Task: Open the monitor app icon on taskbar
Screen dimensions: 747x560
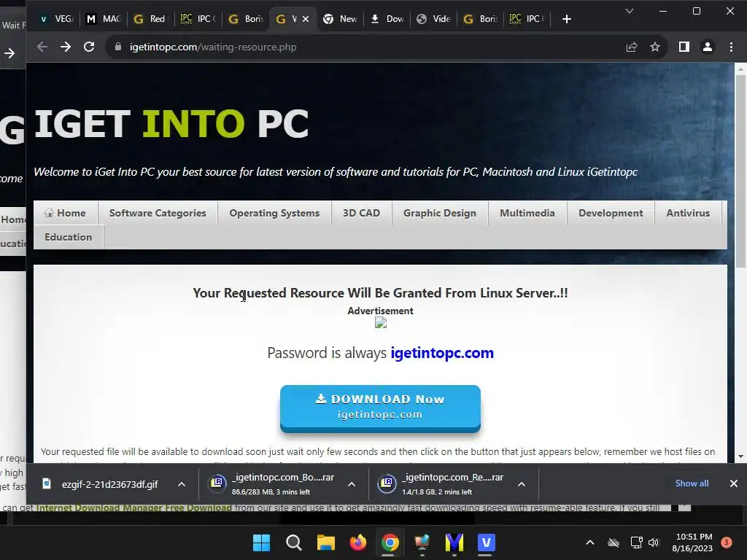Action: [x=422, y=542]
